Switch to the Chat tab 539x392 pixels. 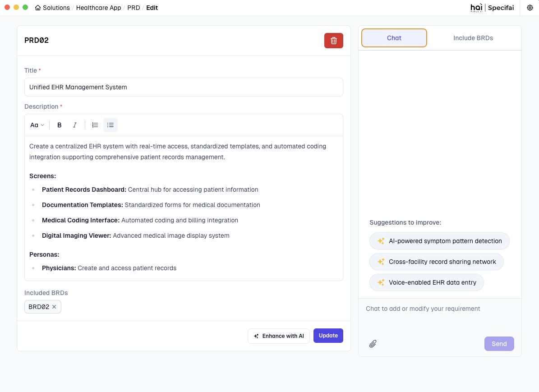coord(394,38)
